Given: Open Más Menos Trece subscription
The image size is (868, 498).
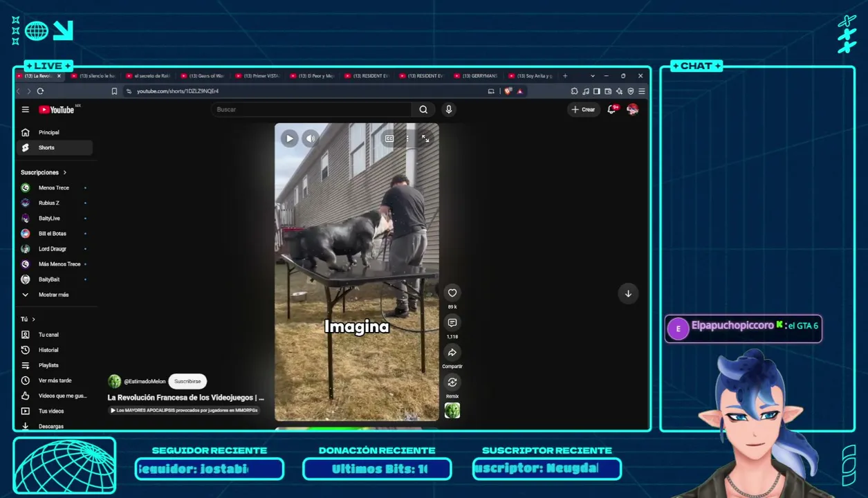Looking at the screenshot, I should pyautogui.click(x=55, y=264).
